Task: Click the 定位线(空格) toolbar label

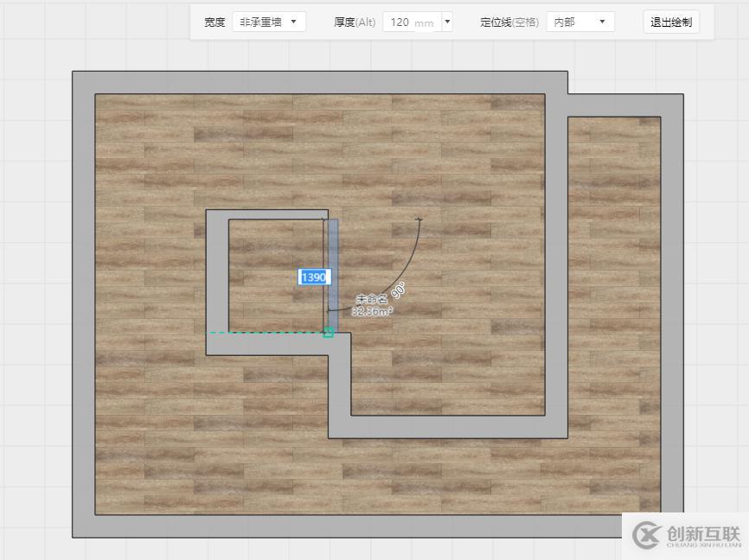Action: coord(511,22)
